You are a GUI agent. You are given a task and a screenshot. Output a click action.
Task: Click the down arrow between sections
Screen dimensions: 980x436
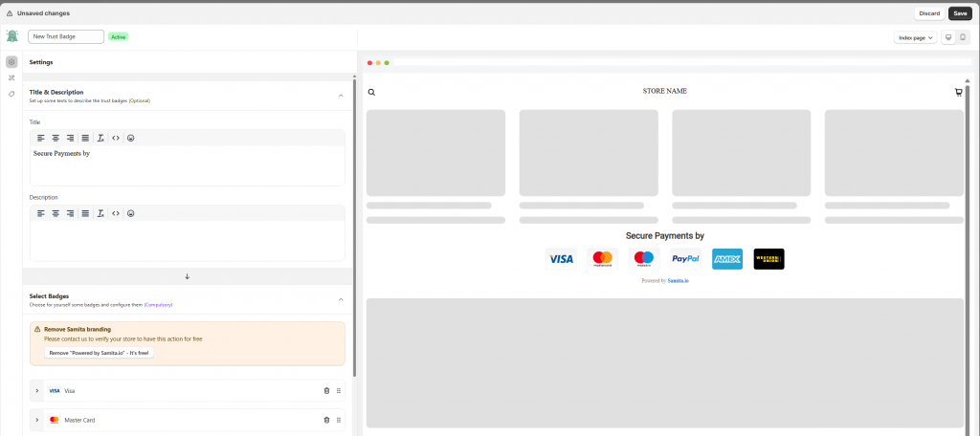(187, 276)
